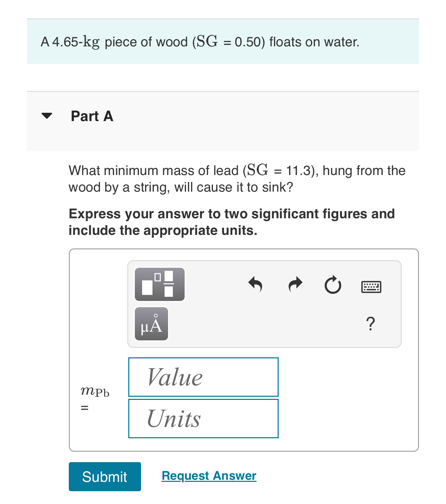The height and width of the screenshot is (504, 446).
Task: Select the μÅ units insertion icon
Action: coord(151,324)
